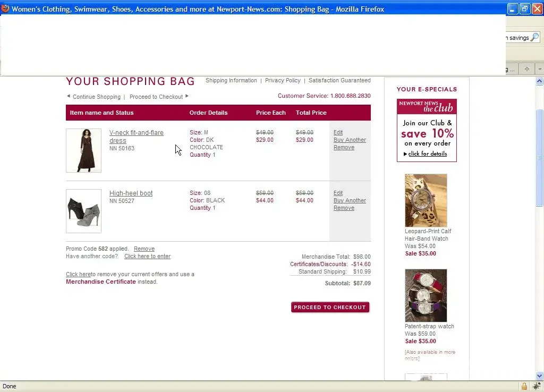Viewport: 544px width, 392px height.
Task: Click the Leopard-Print watch image
Action: click(x=426, y=200)
